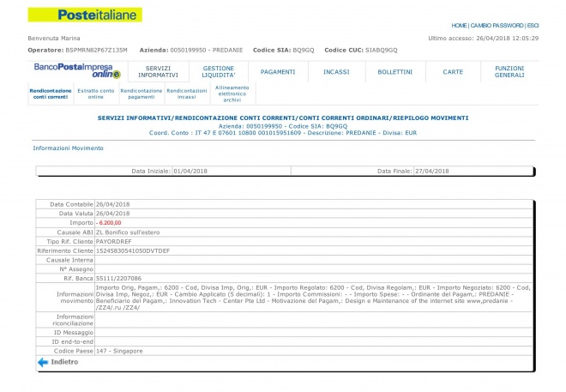Open the CARTE menu

[x=453, y=71]
